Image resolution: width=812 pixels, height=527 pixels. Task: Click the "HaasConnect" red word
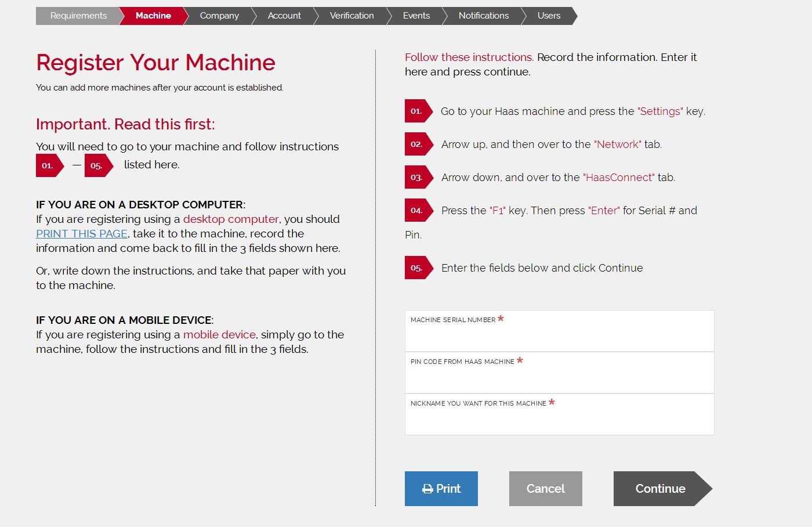(x=619, y=177)
